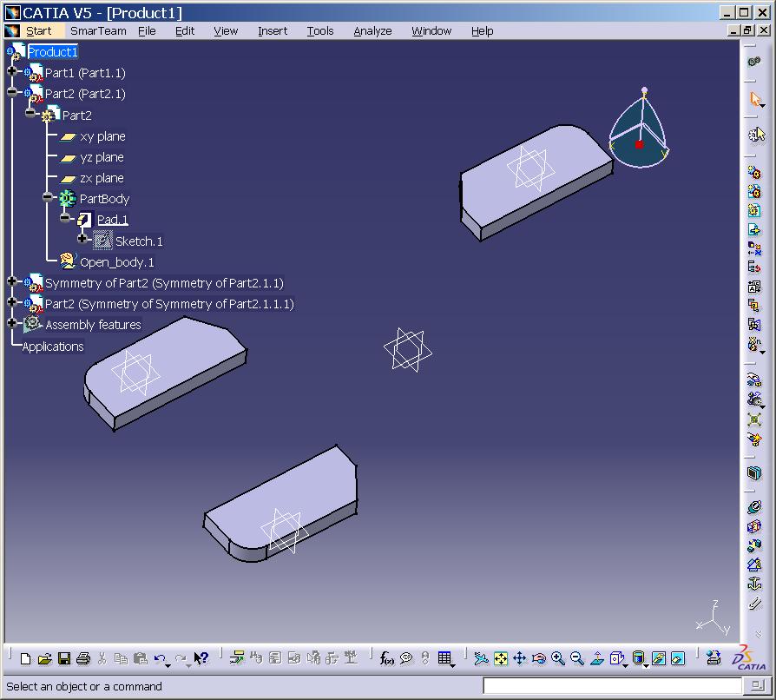Expand the Sketch.1 node
Viewport: 776px width, 700px height.
click(x=82, y=239)
